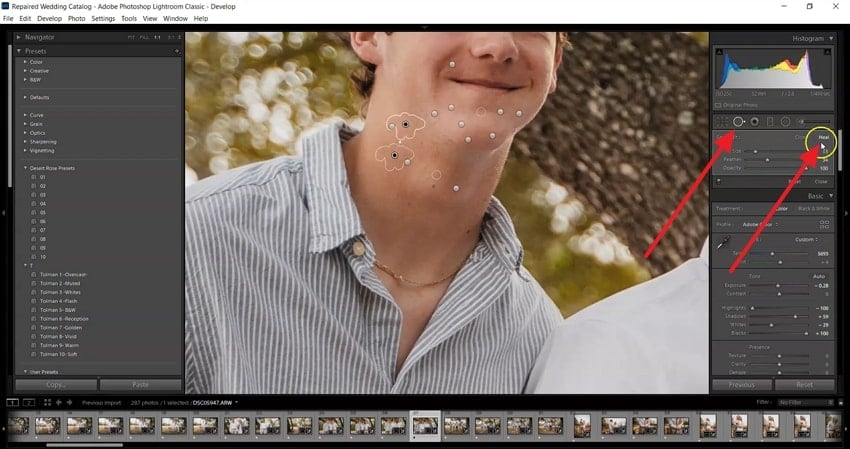Pick the White Balance eyedropper tool

pyautogui.click(x=723, y=244)
